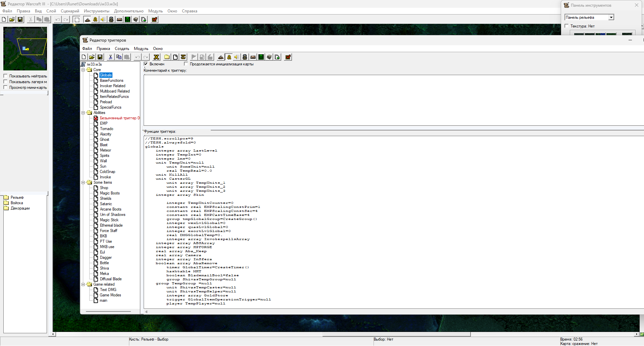
Task: Collapse the Game related category
Action: pos(83,284)
